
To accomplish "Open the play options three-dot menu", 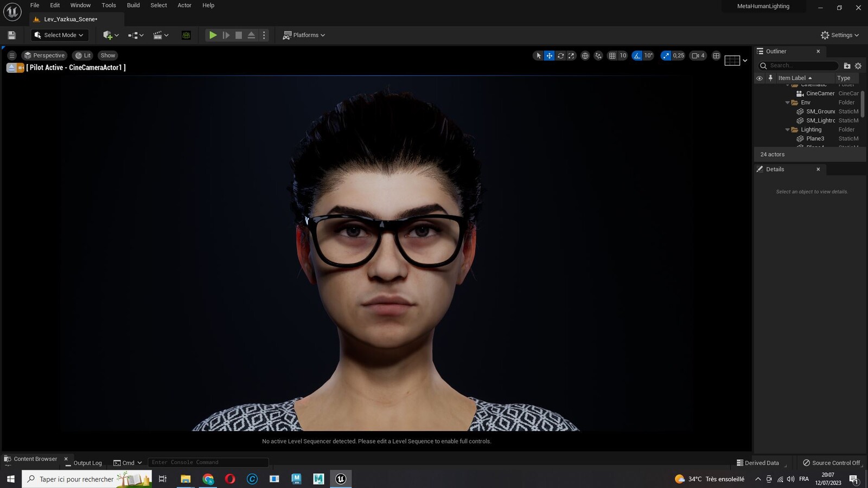I will point(264,35).
